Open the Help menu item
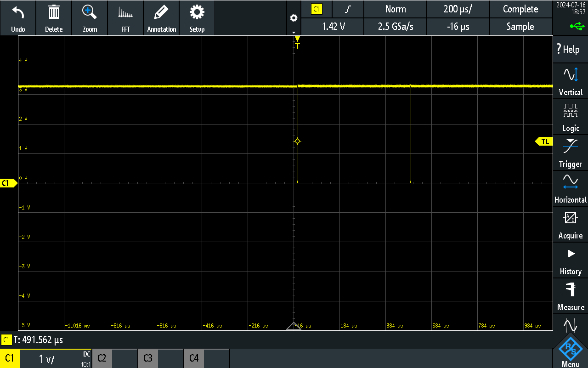588x368 pixels. click(571, 49)
